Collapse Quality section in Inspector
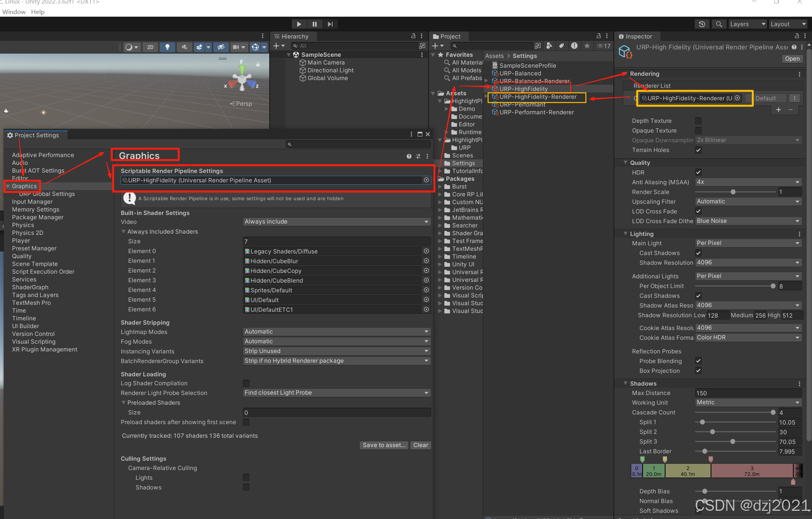The image size is (812, 519). 625,163
